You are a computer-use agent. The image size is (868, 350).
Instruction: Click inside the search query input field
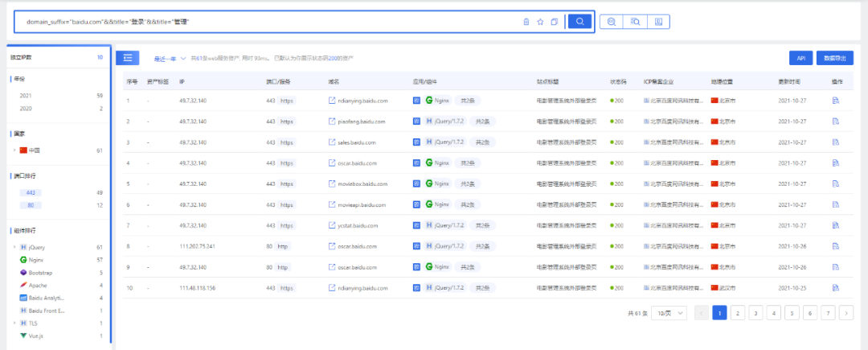pos(272,22)
